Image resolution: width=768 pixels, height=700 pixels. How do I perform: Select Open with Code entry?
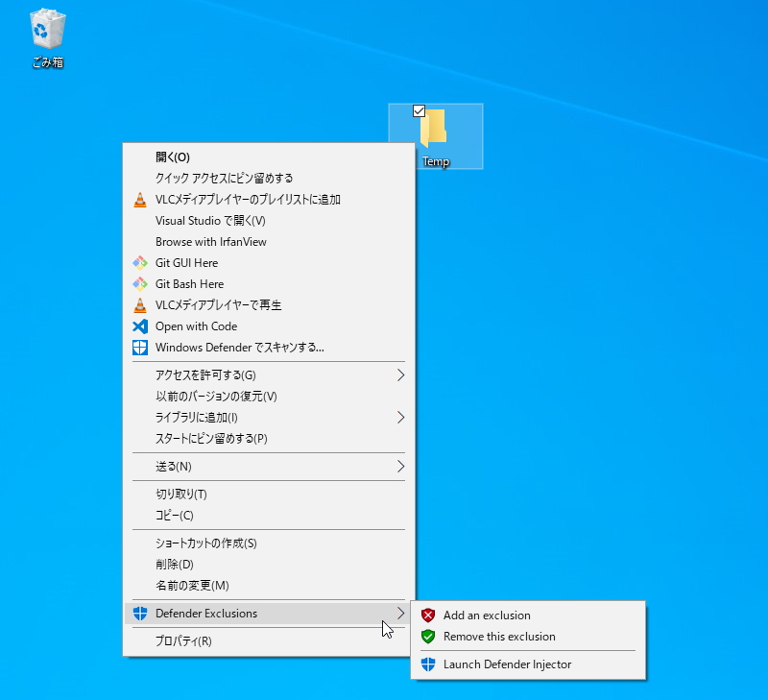click(269, 326)
